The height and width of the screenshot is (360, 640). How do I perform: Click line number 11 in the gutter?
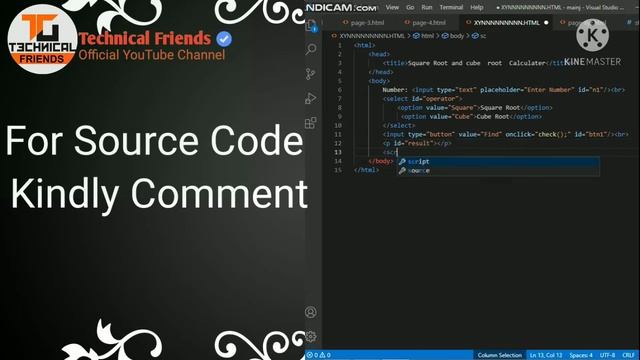(338, 135)
